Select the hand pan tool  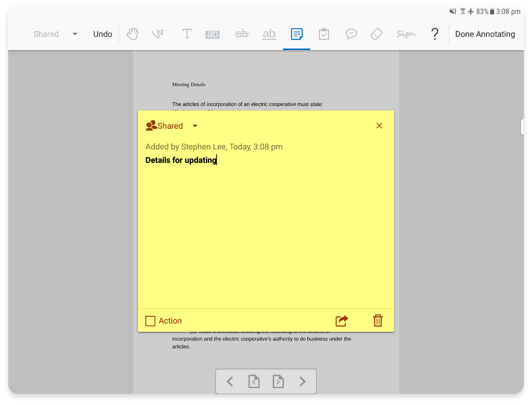(133, 34)
